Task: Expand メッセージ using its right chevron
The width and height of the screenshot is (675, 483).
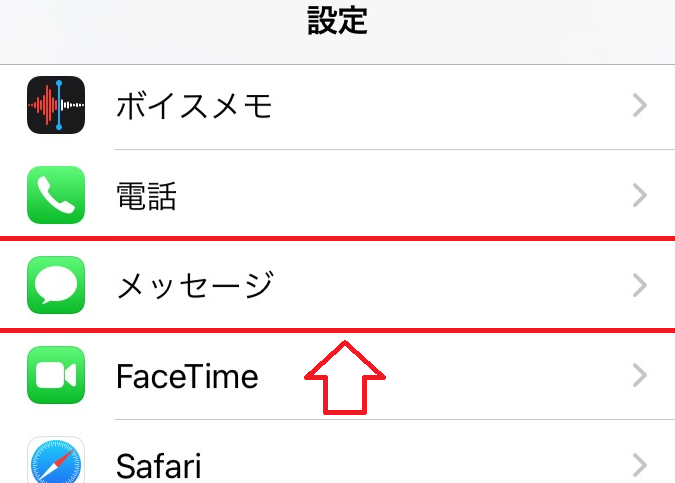Action: (x=641, y=286)
